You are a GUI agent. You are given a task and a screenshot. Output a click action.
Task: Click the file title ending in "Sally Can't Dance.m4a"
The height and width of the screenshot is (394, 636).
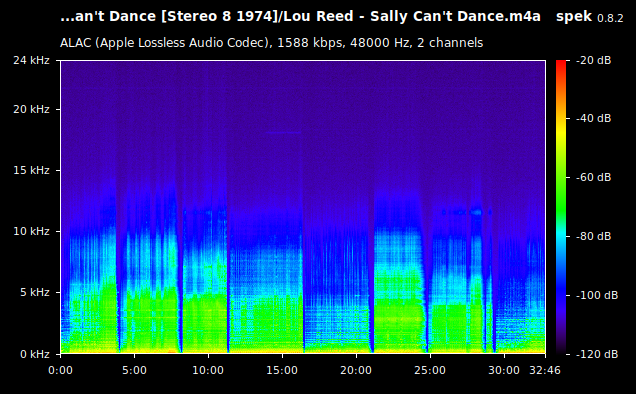pyautogui.click(x=301, y=17)
